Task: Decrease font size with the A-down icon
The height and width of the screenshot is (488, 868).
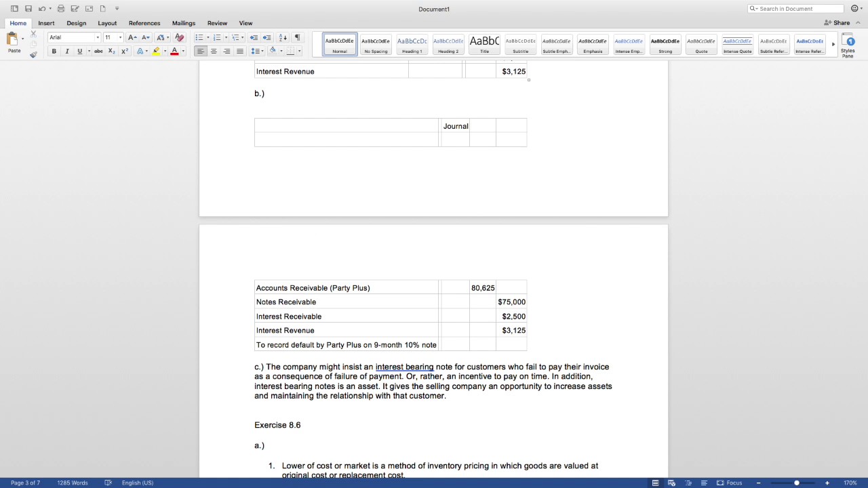Action: (146, 37)
